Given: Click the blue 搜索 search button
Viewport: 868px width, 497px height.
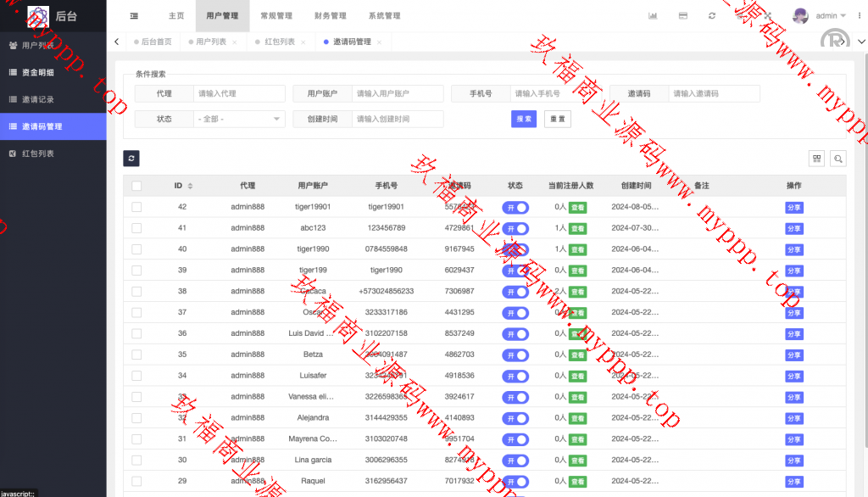Looking at the screenshot, I should click(524, 120).
